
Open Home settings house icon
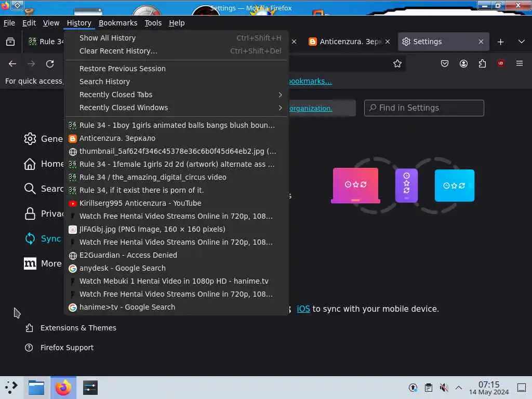[x=30, y=164]
